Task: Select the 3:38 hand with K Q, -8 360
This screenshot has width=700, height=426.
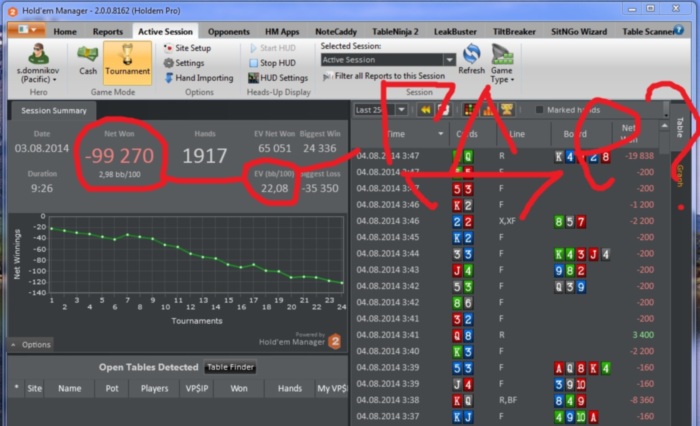Action: 505,401
